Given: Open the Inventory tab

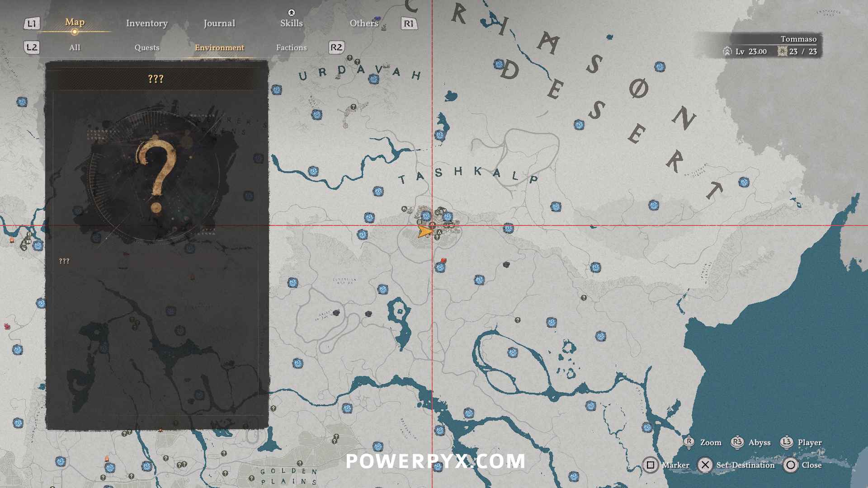Looking at the screenshot, I should [146, 23].
